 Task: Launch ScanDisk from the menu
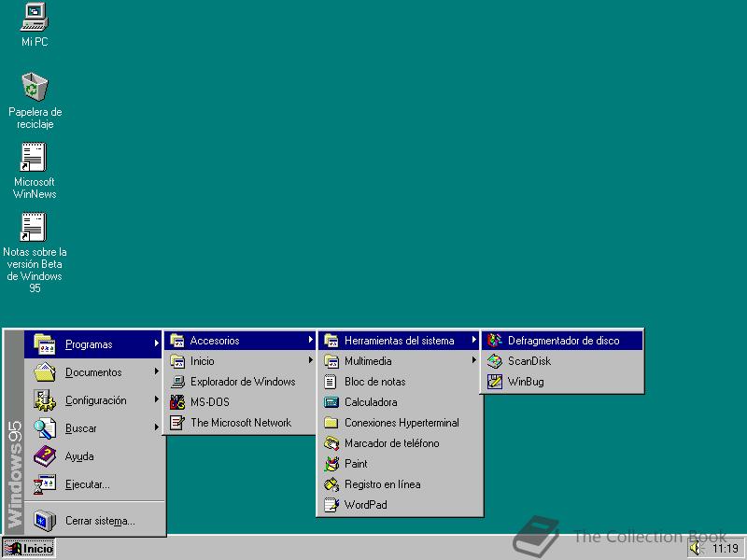[x=563, y=361]
